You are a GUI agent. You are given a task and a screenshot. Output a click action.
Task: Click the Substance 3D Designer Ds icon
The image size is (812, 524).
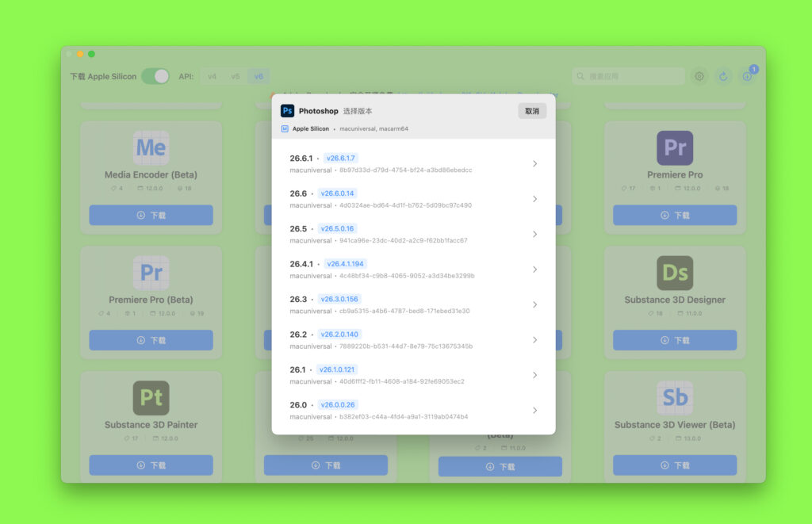click(675, 273)
